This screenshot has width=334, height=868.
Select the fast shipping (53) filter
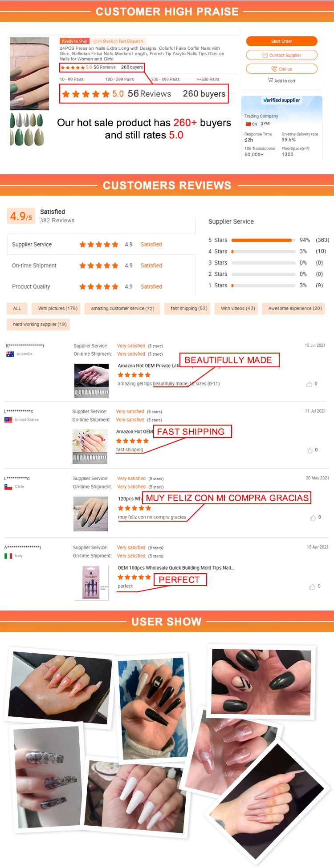189,309
